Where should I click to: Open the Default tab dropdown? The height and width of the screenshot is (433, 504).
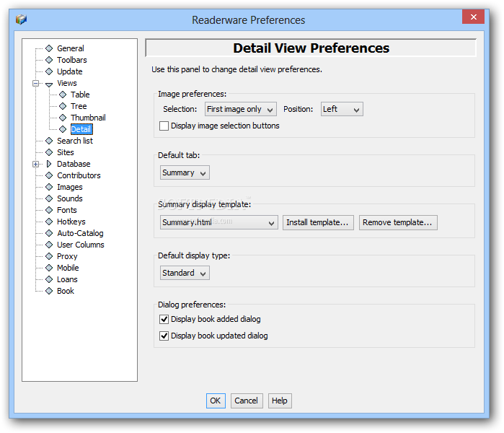[x=185, y=172]
